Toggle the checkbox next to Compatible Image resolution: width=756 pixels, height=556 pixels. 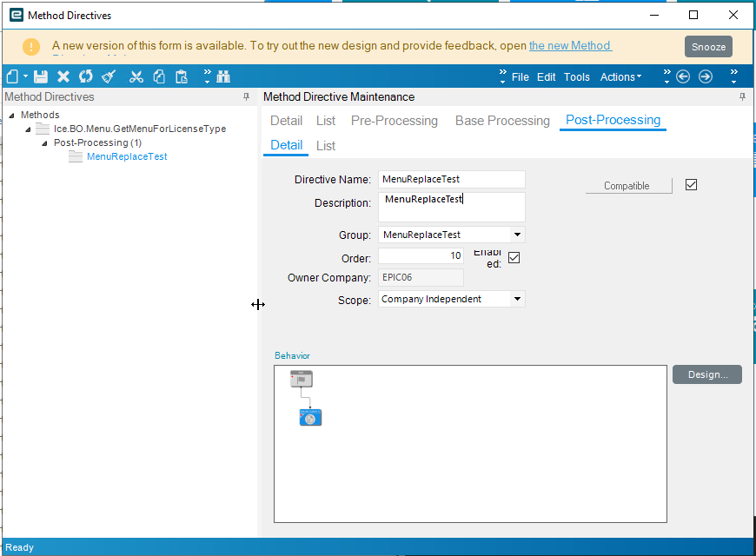[x=691, y=185]
